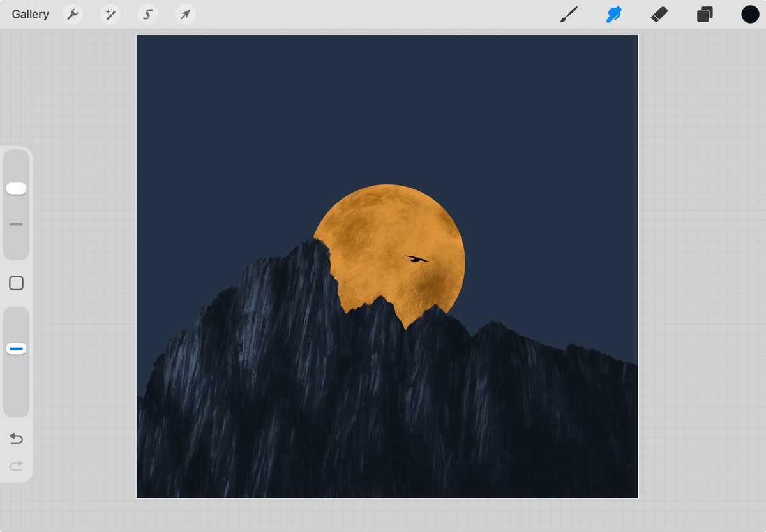
Task: Redo the last undone action
Action: pyautogui.click(x=16, y=466)
